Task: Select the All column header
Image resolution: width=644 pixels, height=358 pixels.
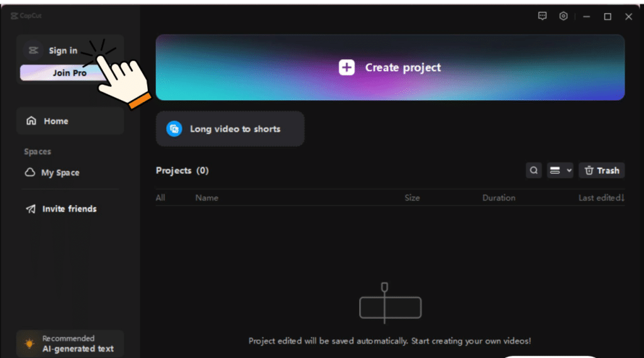Action: 160,198
